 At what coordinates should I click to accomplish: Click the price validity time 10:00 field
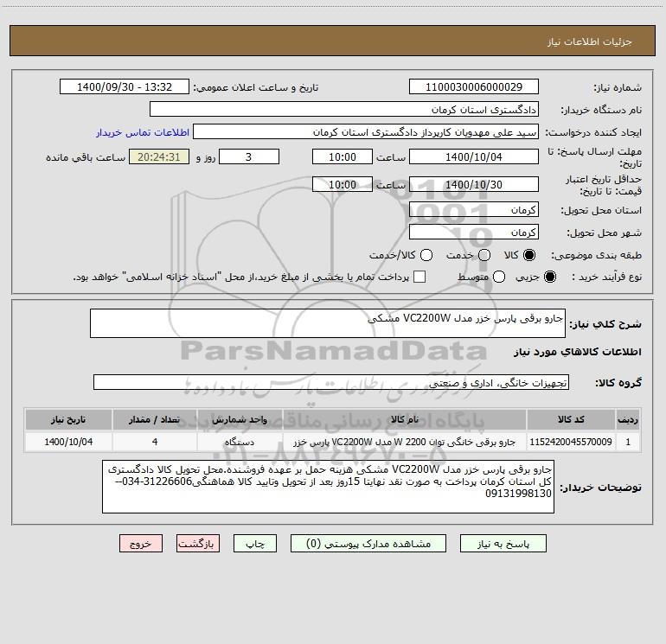pyautogui.click(x=343, y=184)
